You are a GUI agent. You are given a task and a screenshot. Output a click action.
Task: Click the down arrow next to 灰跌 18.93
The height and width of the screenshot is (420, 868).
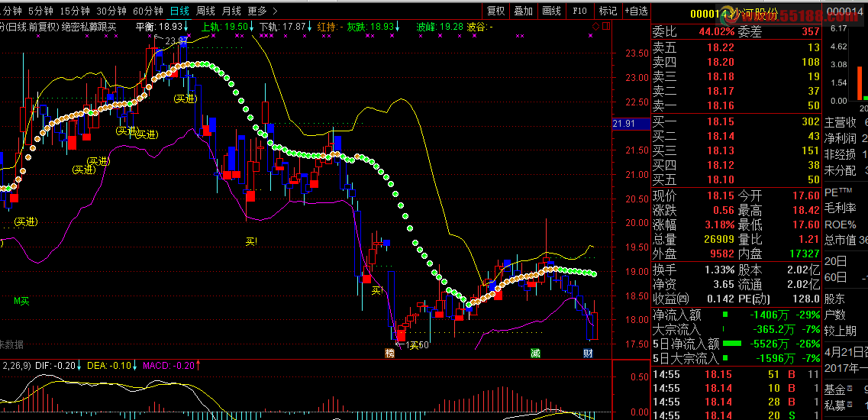[x=398, y=26]
